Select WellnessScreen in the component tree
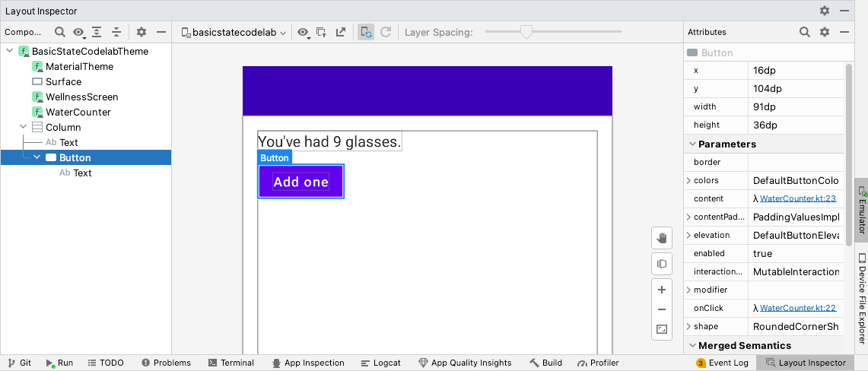Viewport: 868px width, 371px height. (x=81, y=97)
